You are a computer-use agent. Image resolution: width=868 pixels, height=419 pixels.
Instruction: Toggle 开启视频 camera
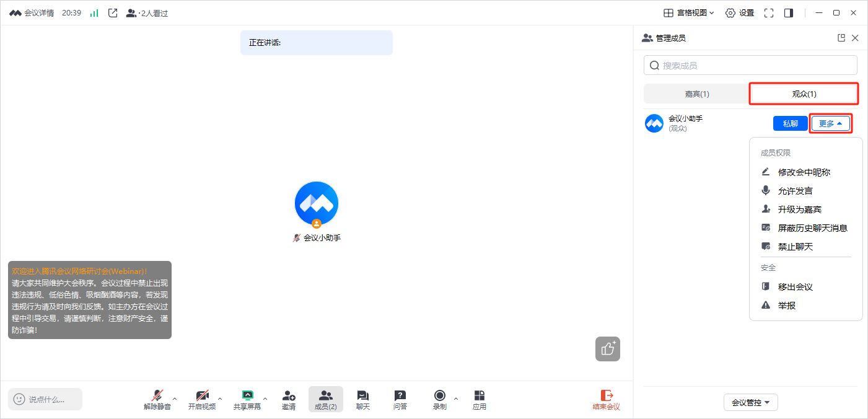click(x=202, y=400)
